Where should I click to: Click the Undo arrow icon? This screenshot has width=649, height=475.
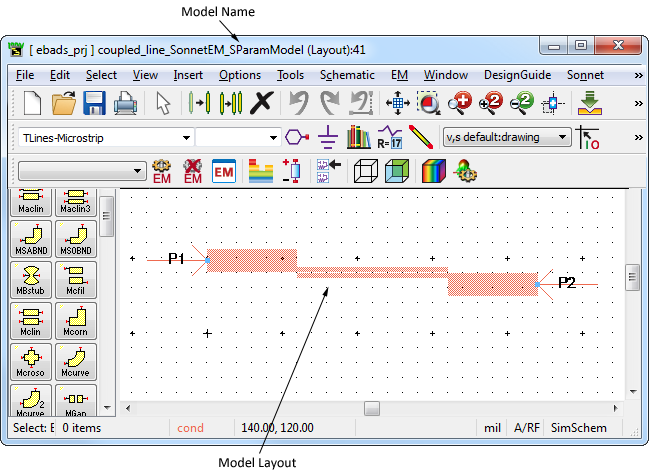[298, 103]
